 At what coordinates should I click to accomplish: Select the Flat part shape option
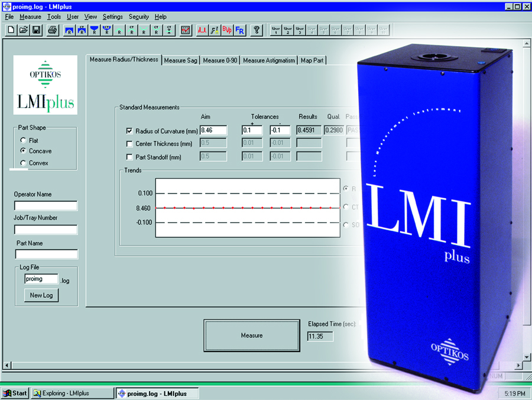click(23, 140)
